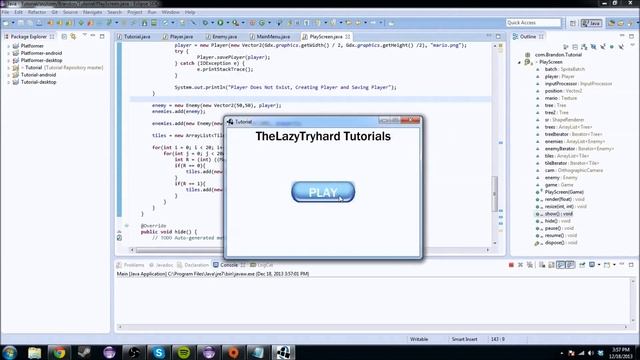Screen dimensions: 640x360
Task: Click the Run toolbar button
Action: click(220, 23)
